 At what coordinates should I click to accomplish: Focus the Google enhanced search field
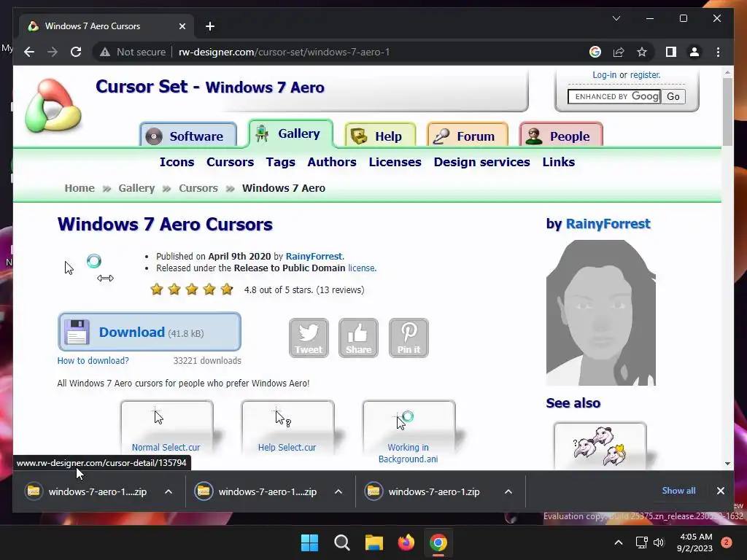pos(614,97)
